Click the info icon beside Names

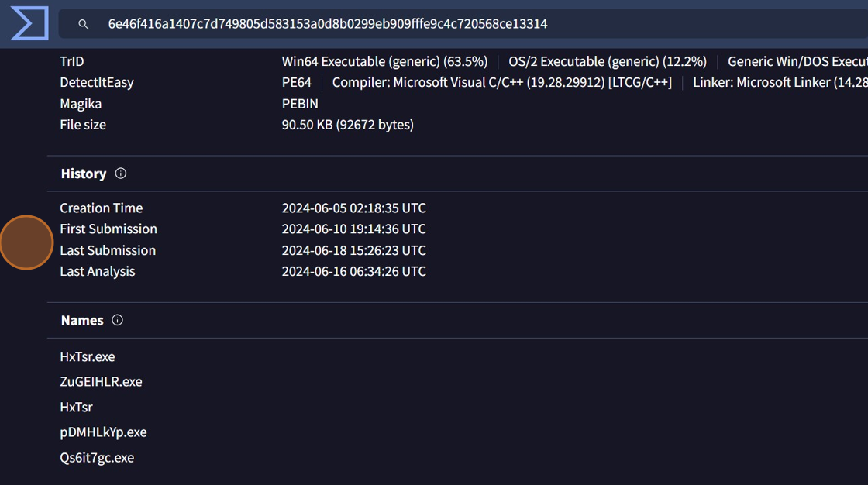click(x=117, y=320)
